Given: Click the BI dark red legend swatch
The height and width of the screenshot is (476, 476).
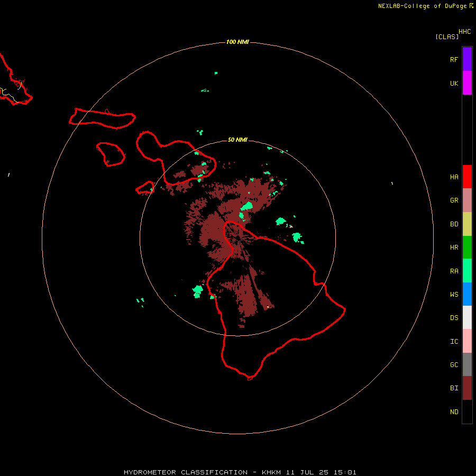Looking at the screenshot, I should pos(467,388).
